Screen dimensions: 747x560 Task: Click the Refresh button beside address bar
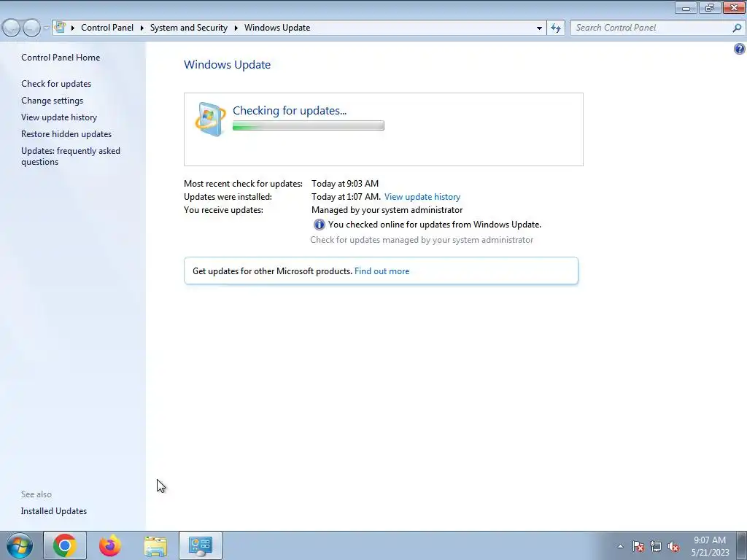tap(556, 28)
